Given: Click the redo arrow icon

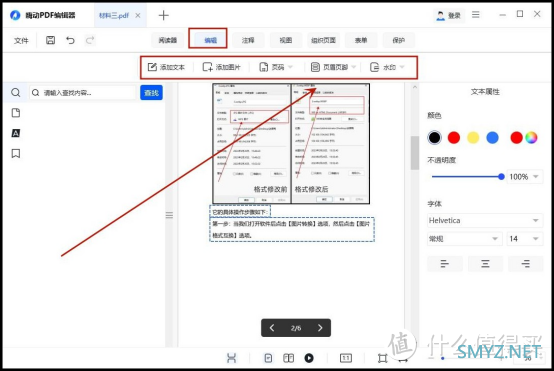Looking at the screenshot, I should (x=90, y=40).
